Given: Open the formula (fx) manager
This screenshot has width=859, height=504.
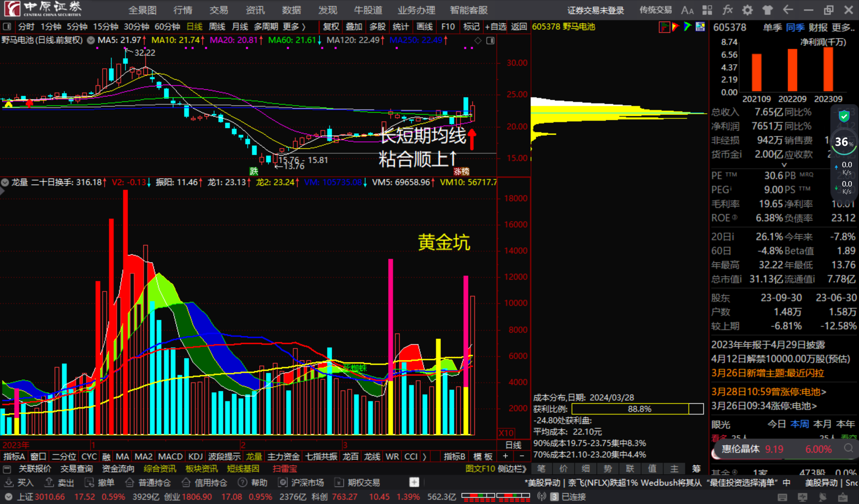Looking at the screenshot, I should [727, 10].
